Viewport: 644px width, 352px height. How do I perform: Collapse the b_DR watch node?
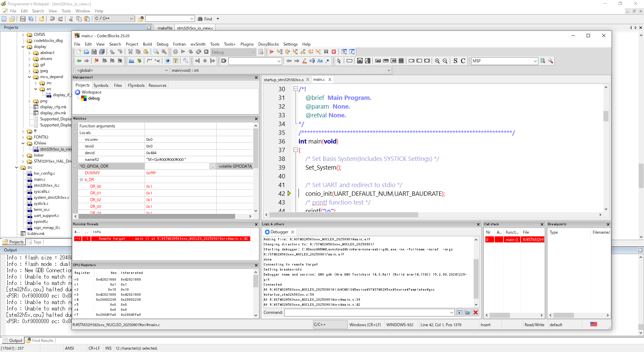81,180
